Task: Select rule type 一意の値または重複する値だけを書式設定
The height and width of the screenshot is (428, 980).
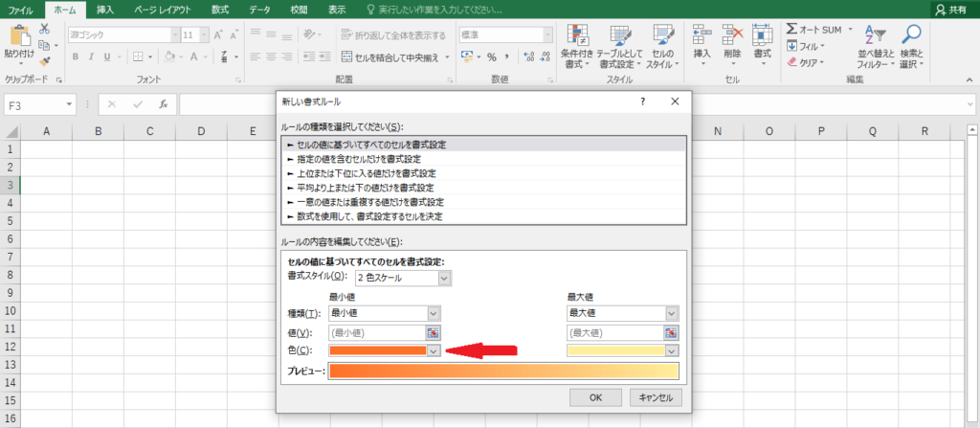Action: click(483, 202)
